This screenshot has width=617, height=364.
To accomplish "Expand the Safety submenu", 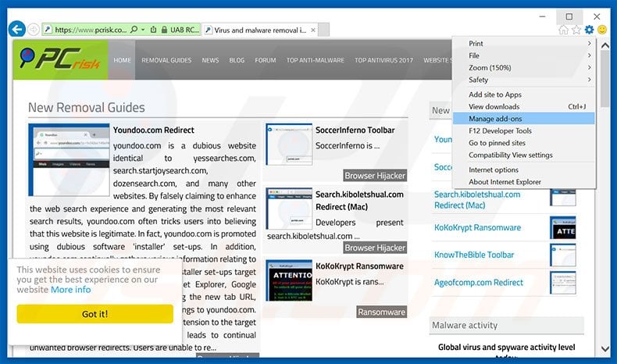I will click(524, 80).
